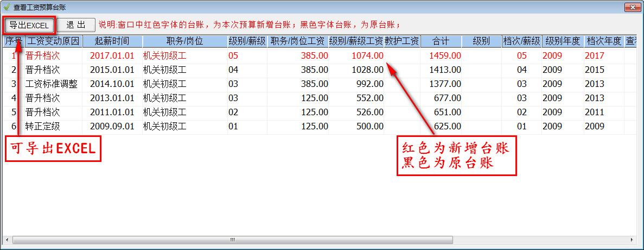Select the 2011.01.01 row number 5
This screenshot has height=250, width=644.
[x=14, y=112]
